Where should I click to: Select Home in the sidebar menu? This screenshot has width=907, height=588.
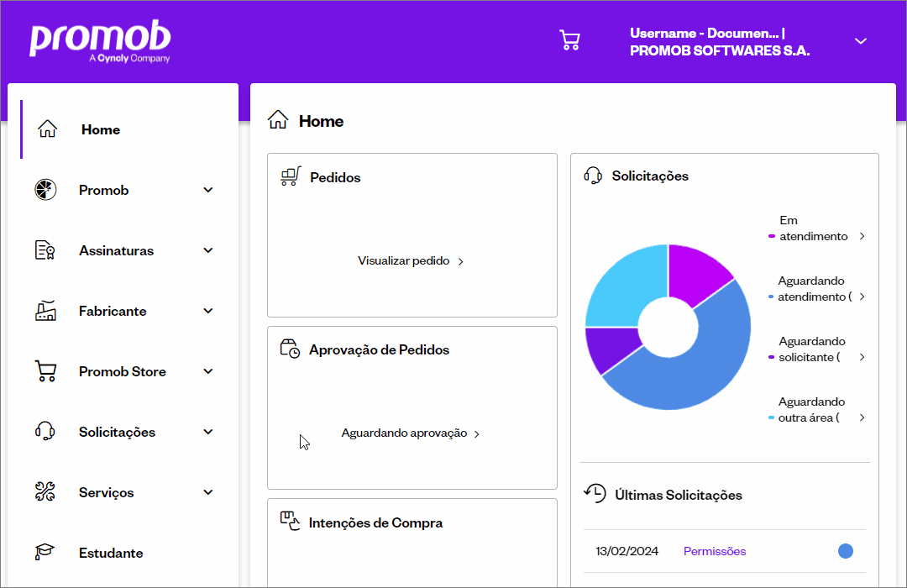101,129
